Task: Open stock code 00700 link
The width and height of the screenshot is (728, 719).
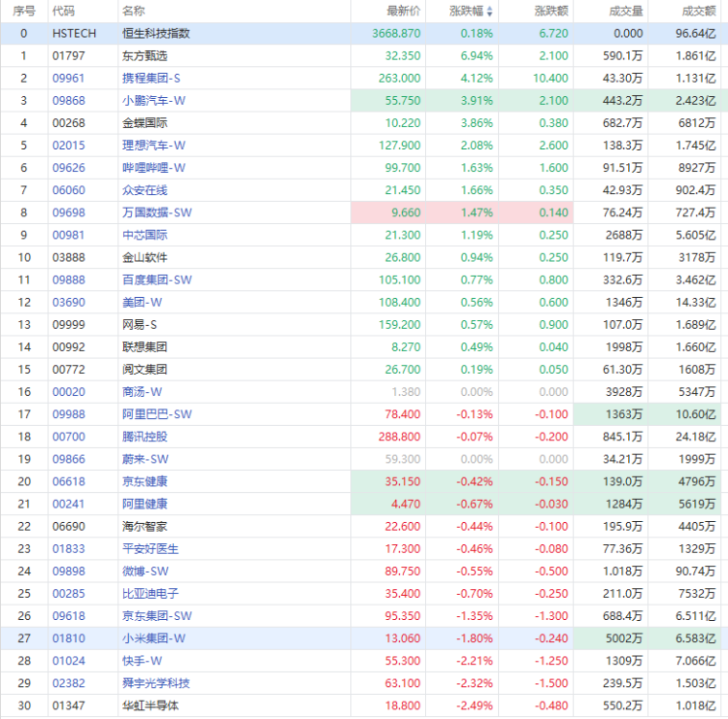Action: coord(69,437)
